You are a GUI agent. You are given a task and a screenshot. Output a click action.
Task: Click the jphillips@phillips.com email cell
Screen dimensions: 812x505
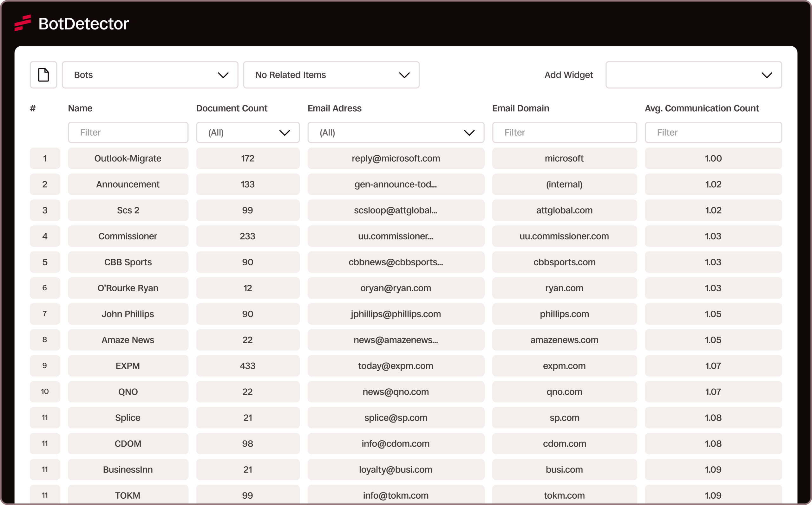(x=396, y=314)
